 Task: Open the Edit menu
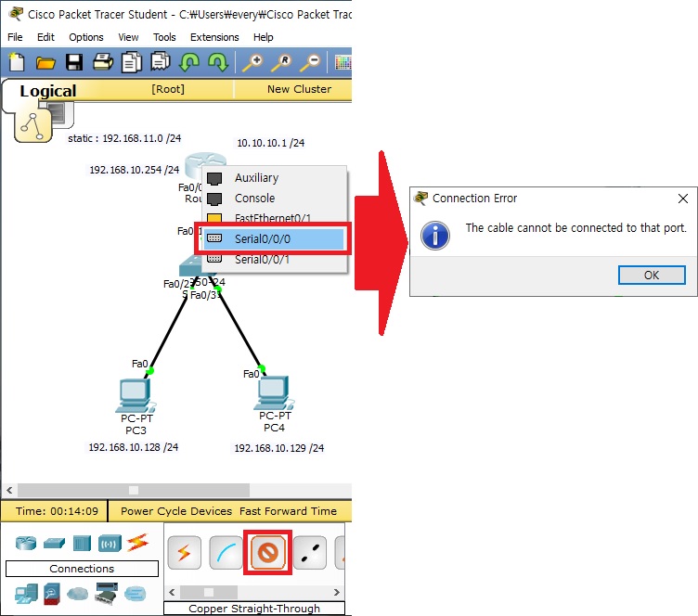(45, 37)
